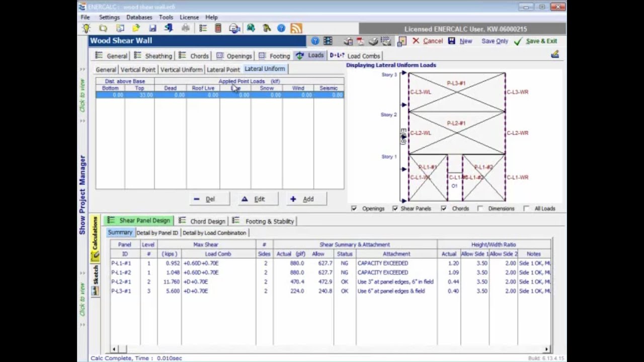Select the Vertical Point loads sub-tab
The height and width of the screenshot is (362, 644).
click(138, 69)
